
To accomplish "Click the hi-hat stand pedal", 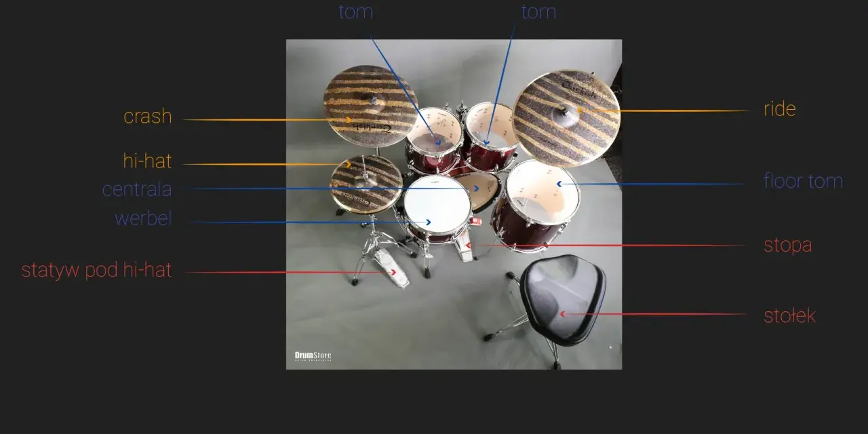I will pos(391,267).
